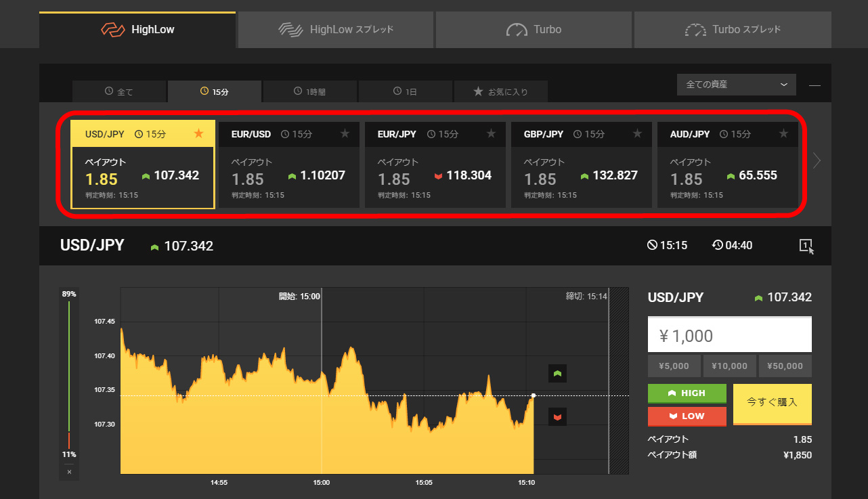
Task: Expand the 全ての資産 asset dropdown
Action: tap(737, 85)
